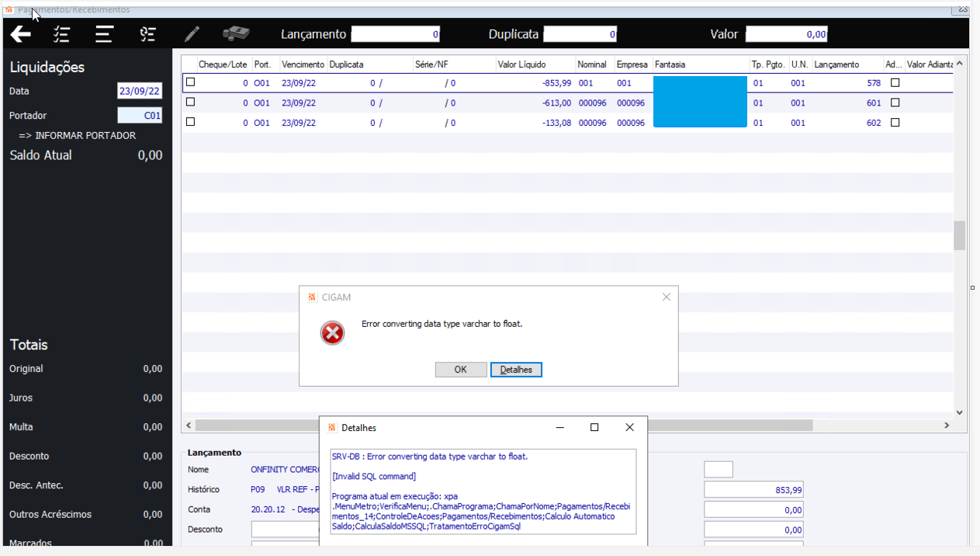Click the [Invalid SQL command] text in Detalhes

click(374, 476)
